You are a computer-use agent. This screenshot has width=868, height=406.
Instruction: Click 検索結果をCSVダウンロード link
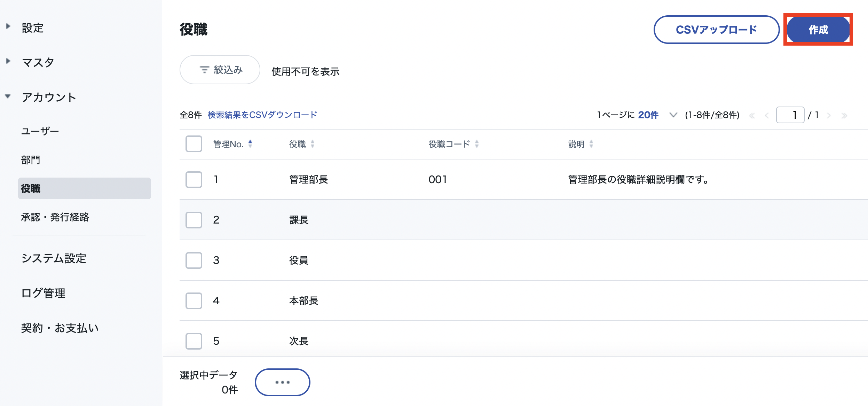(x=262, y=115)
